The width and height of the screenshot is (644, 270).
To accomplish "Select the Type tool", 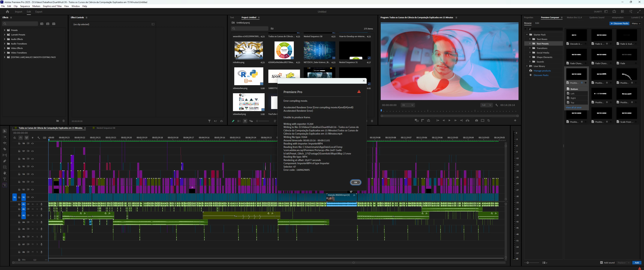I will tap(4, 179).
